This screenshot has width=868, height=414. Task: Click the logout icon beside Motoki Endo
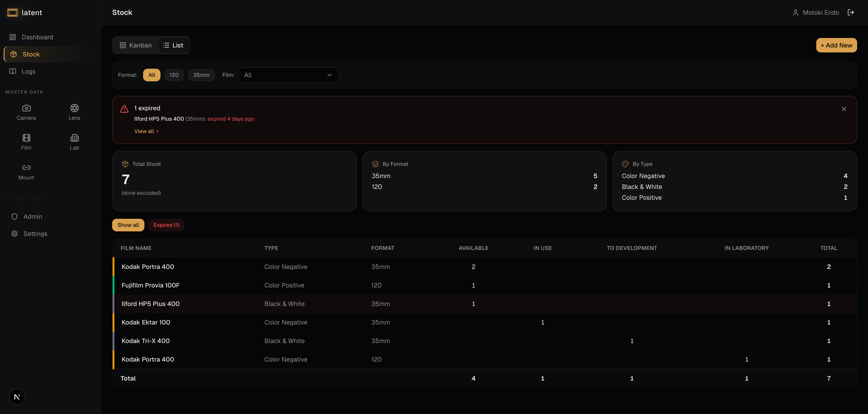click(x=850, y=12)
